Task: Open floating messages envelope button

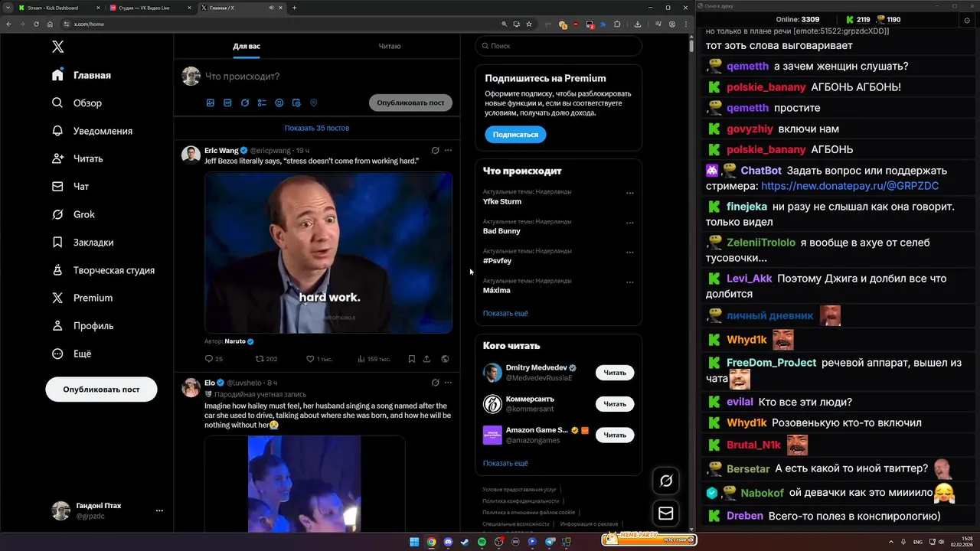Action: tap(666, 514)
